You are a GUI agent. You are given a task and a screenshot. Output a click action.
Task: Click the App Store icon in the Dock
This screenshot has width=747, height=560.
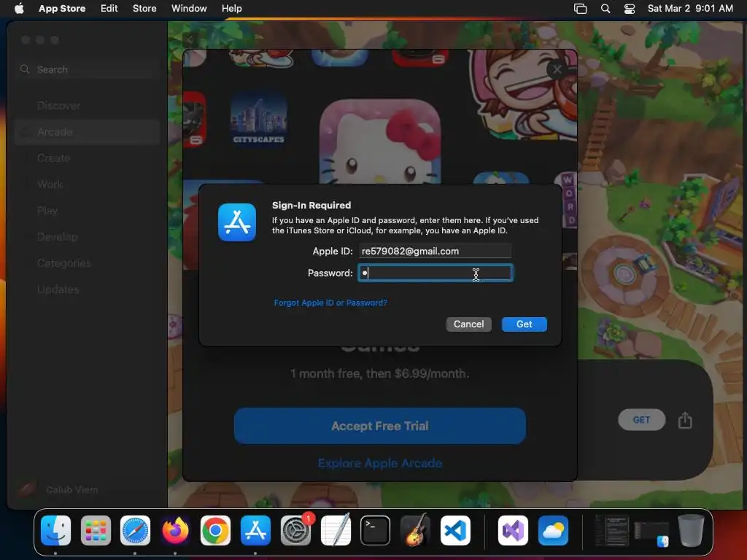(255, 531)
